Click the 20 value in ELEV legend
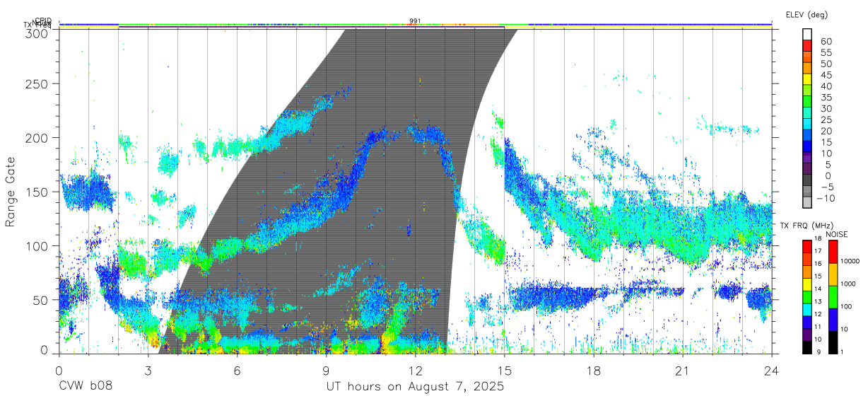Screen dimensions: 868x401 pyautogui.click(x=826, y=132)
